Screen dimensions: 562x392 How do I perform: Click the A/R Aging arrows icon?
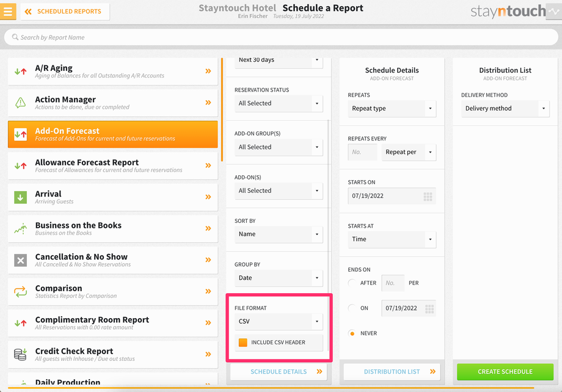pos(20,71)
